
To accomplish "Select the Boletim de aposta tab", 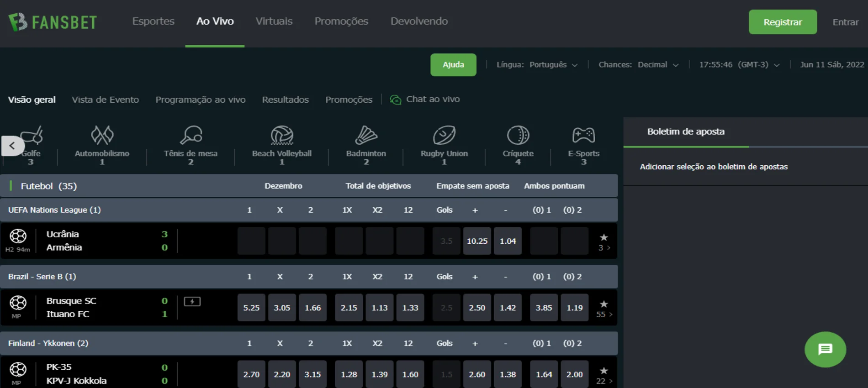I will click(x=686, y=131).
